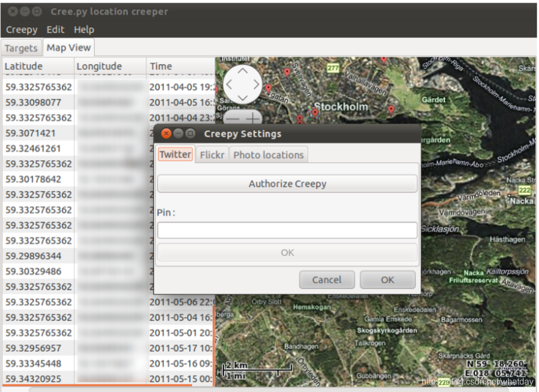Select the 2011-05-01 20 time cell

(181, 333)
